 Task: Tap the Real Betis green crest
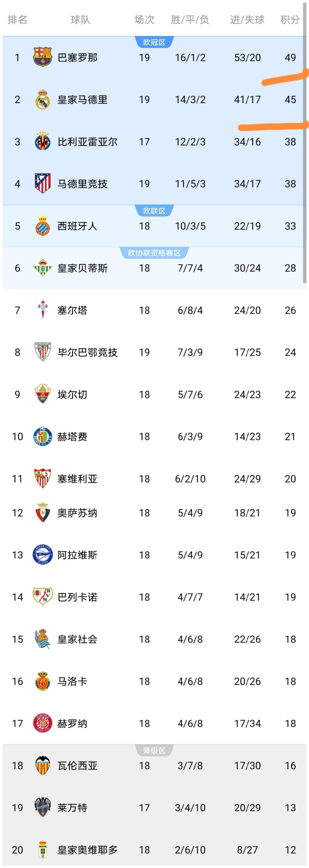coord(42,268)
